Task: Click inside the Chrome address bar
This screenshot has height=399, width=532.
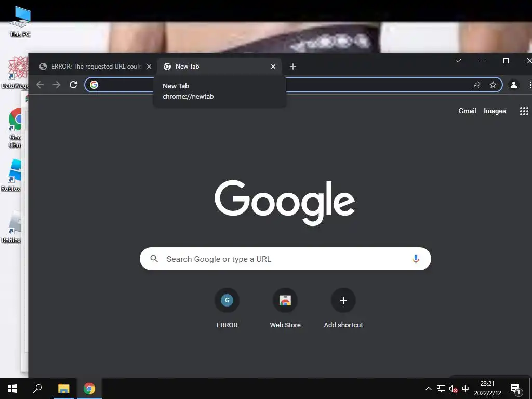Action: [x=293, y=85]
